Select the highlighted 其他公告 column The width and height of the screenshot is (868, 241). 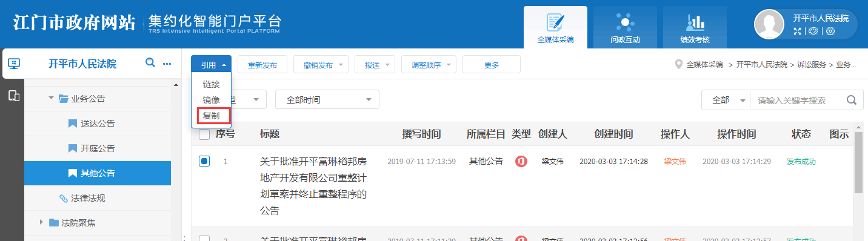pyautogui.click(x=98, y=173)
